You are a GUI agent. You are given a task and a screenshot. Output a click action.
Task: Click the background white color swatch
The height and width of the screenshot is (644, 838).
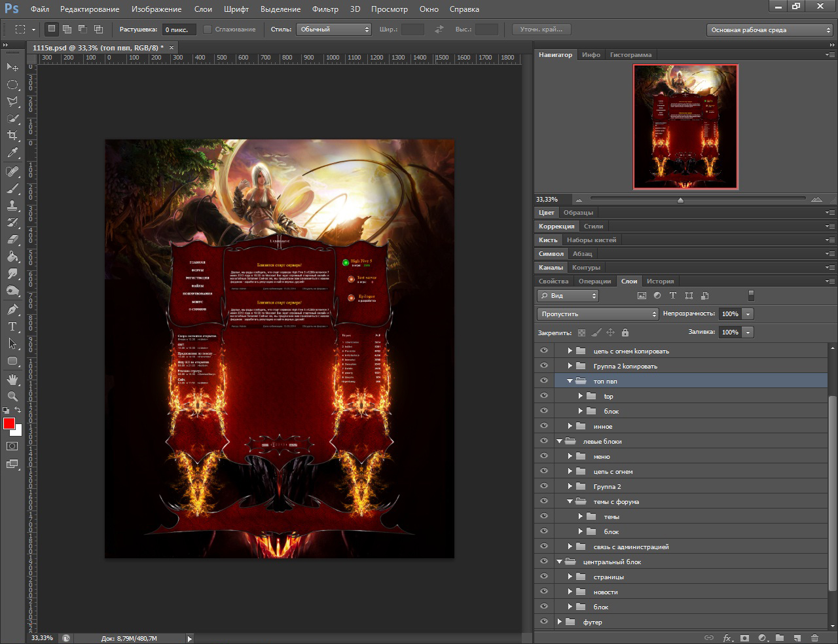18,432
